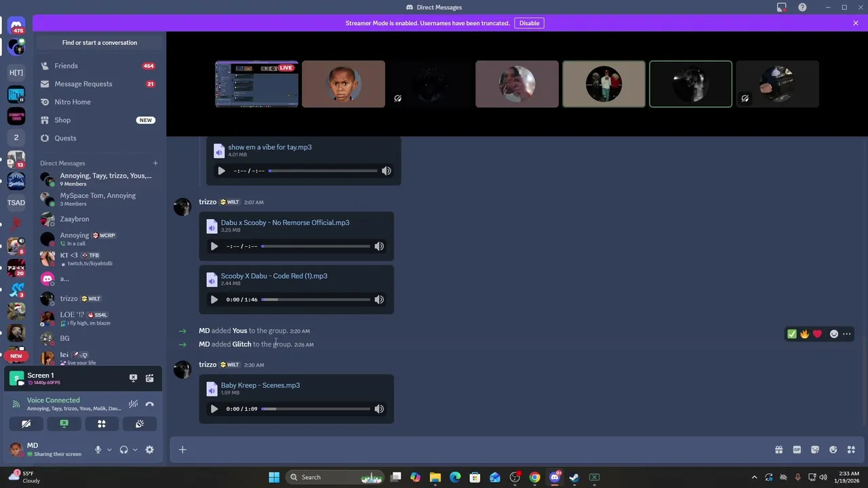
Task: Open Message Requests
Action: [x=100, y=84]
